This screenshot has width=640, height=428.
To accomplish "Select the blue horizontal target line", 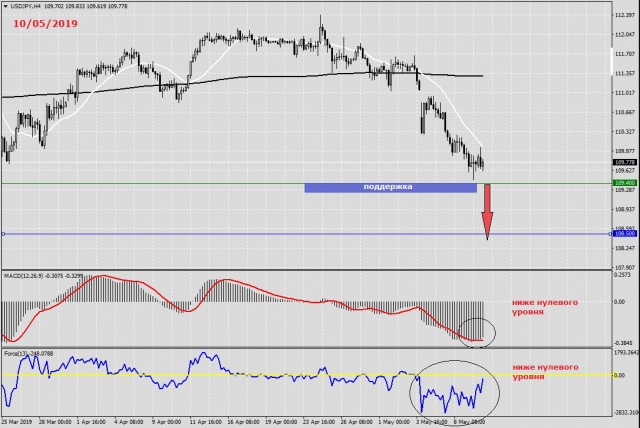I will [x=250, y=234].
